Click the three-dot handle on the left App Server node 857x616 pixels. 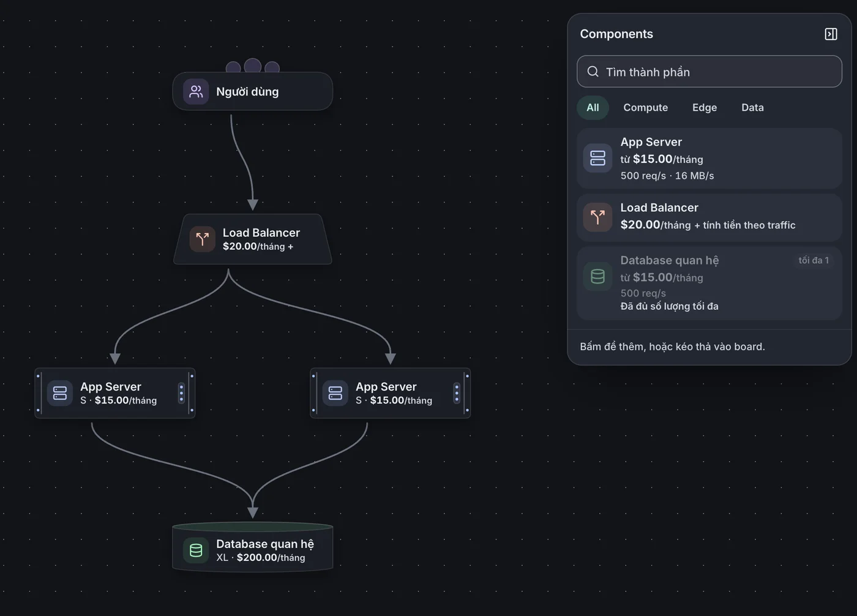coord(181,393)
